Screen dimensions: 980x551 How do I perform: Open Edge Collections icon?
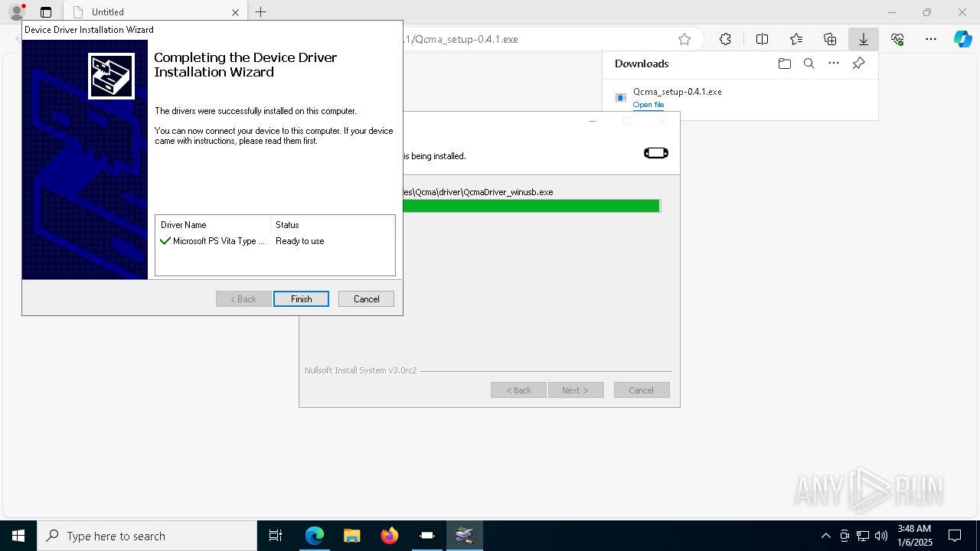(x=830, y=39)
